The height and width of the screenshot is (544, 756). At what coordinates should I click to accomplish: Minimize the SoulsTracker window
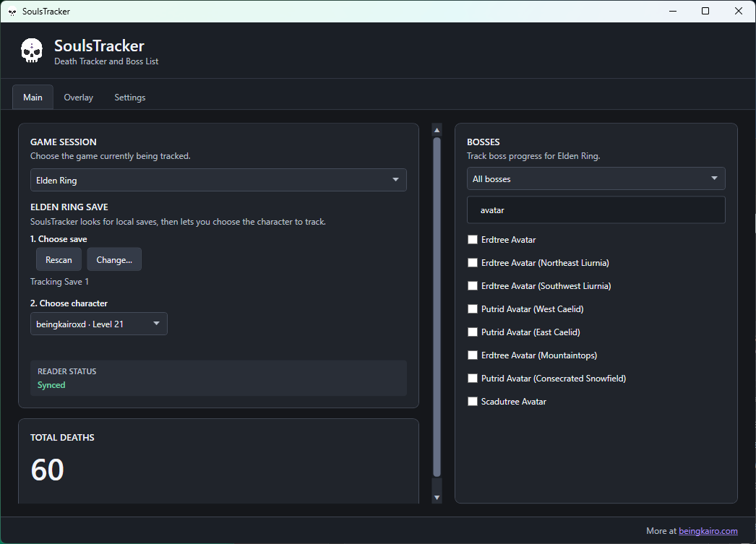pos(673,11)
